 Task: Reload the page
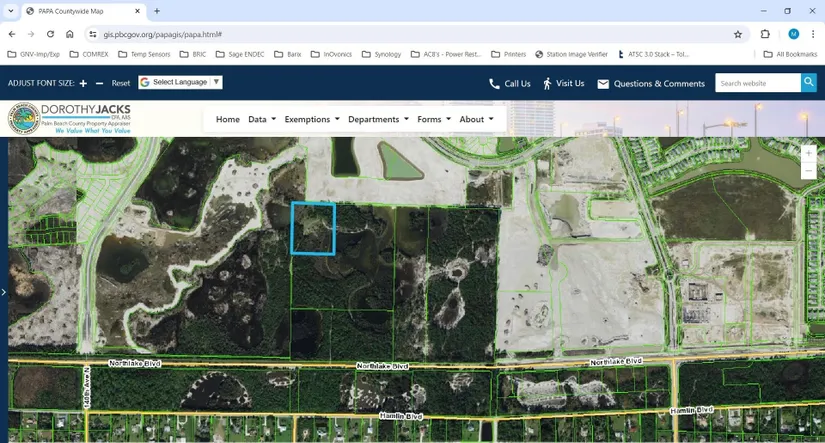click(x=49, y=34)
